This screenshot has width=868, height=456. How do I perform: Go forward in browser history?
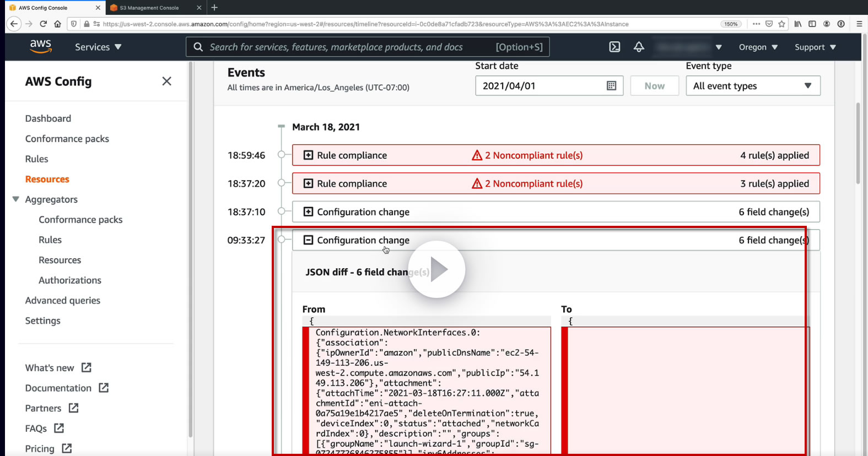point(29,24)
